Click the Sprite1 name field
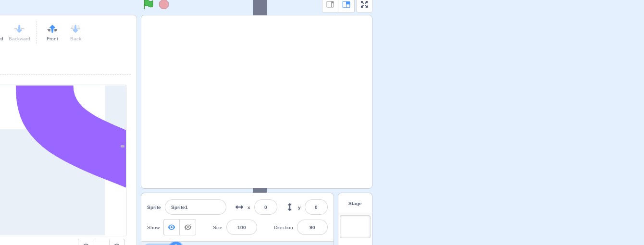The width and height of the screenshot is (644, 245). tap(195, 207)
